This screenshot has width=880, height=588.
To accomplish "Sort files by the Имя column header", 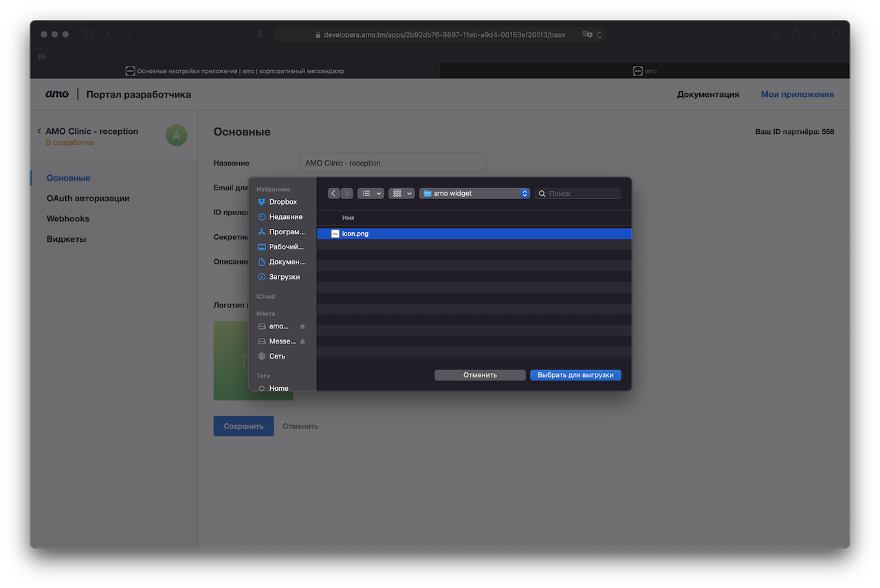I will [349, 218].
